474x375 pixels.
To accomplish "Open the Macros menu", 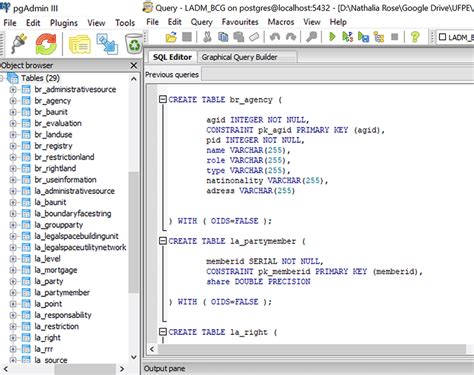I will point(281,22).
